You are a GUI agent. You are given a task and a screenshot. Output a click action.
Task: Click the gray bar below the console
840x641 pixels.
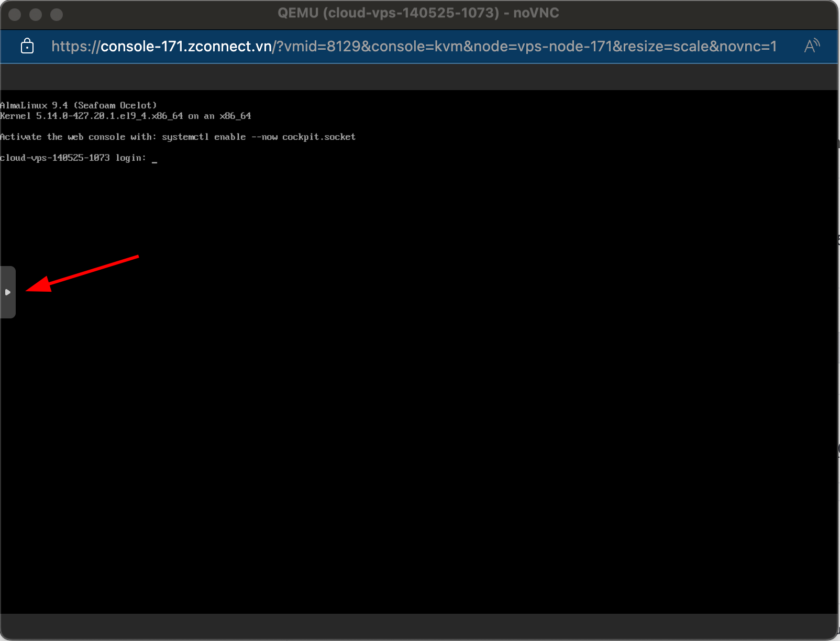(419, 626)
